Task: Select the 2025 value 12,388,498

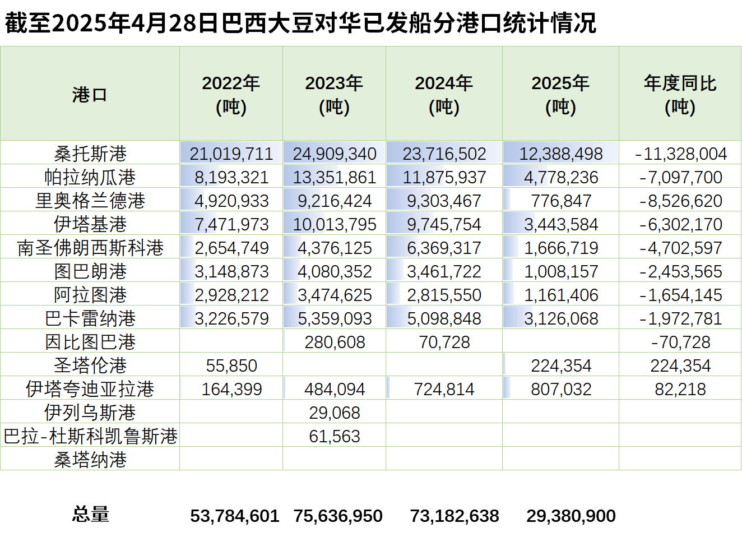Action: (x=560, y=153)
